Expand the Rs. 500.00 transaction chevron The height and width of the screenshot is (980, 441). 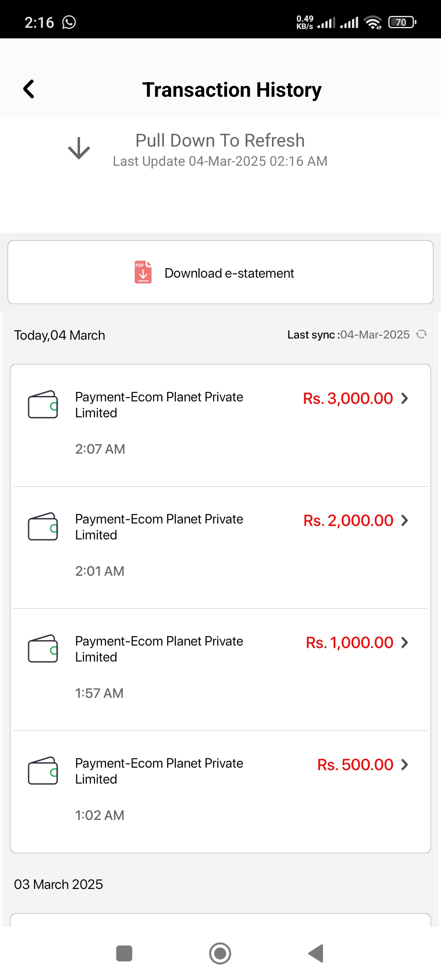click(x=405, y=764)
